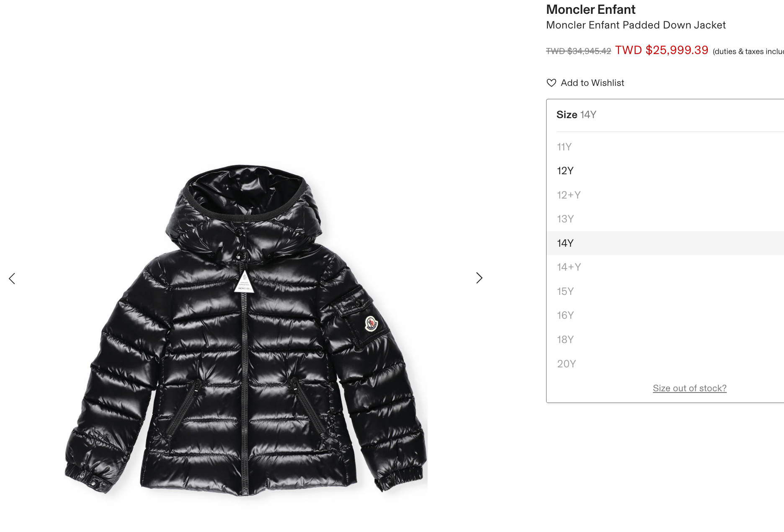Click the wishlist heart icon
Viewport: 784px width, 532px height.
551,83
